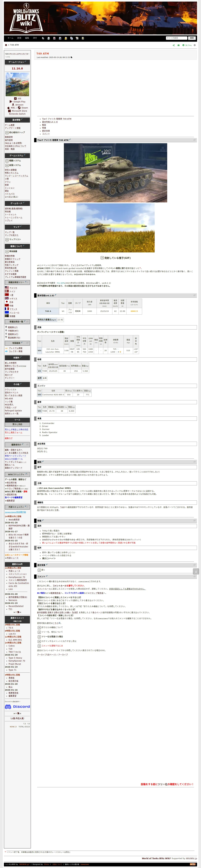
Task: Click the green share icon near the top right
Action: [174, 45]
